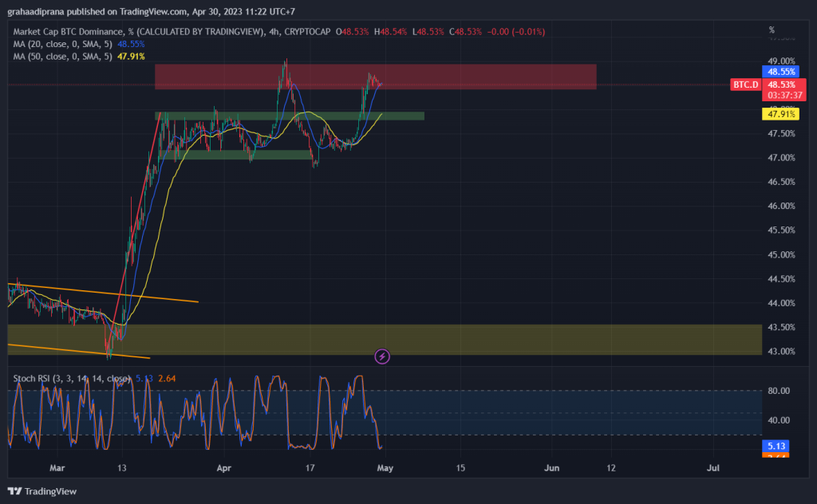
Task: Click the Jul date on time axis
Action: click(x=712, y=468)
